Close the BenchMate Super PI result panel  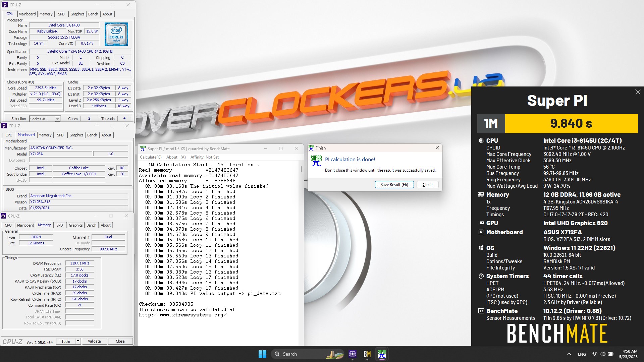(x=638, y=92)
